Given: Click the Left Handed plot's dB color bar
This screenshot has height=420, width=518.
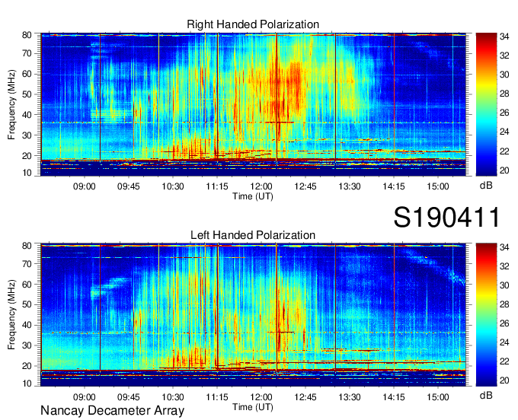Looking at the screenshot, I should [x=486, y=315].
